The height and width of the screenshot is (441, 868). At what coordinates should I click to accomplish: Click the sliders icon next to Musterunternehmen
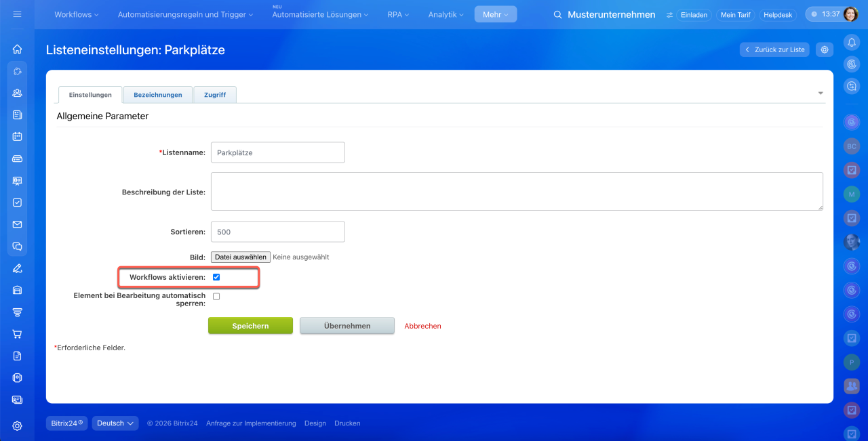coord(669,15)
